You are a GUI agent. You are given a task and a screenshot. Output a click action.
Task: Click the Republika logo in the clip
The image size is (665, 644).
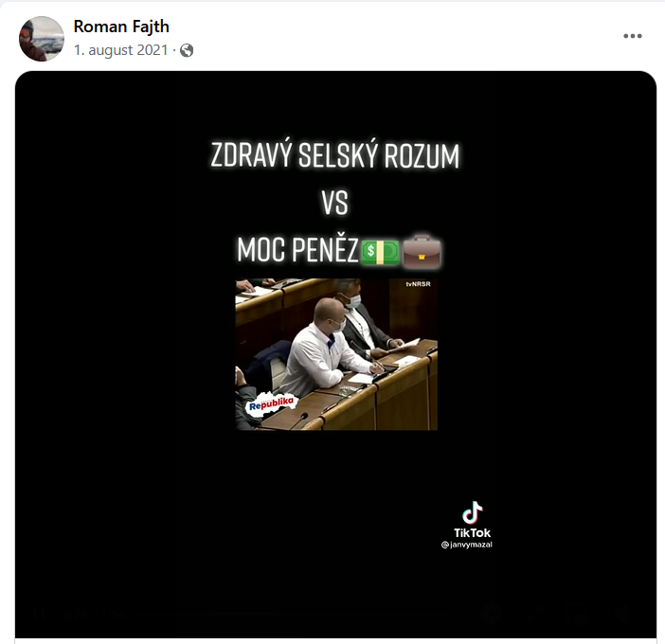[271, 405]
